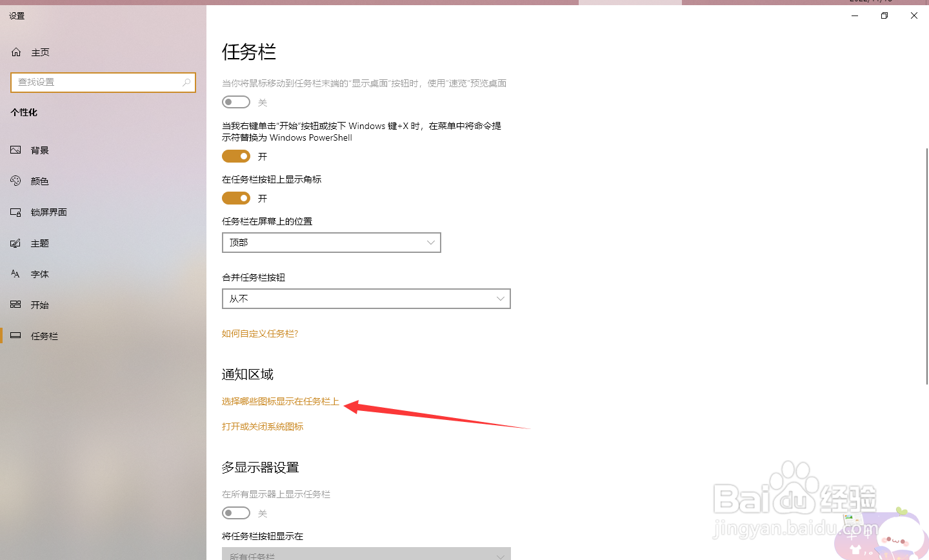This screenshot has height=560, width=929.
Task: Open the 背景 (Background) settings page
Action: coord(39,150)
